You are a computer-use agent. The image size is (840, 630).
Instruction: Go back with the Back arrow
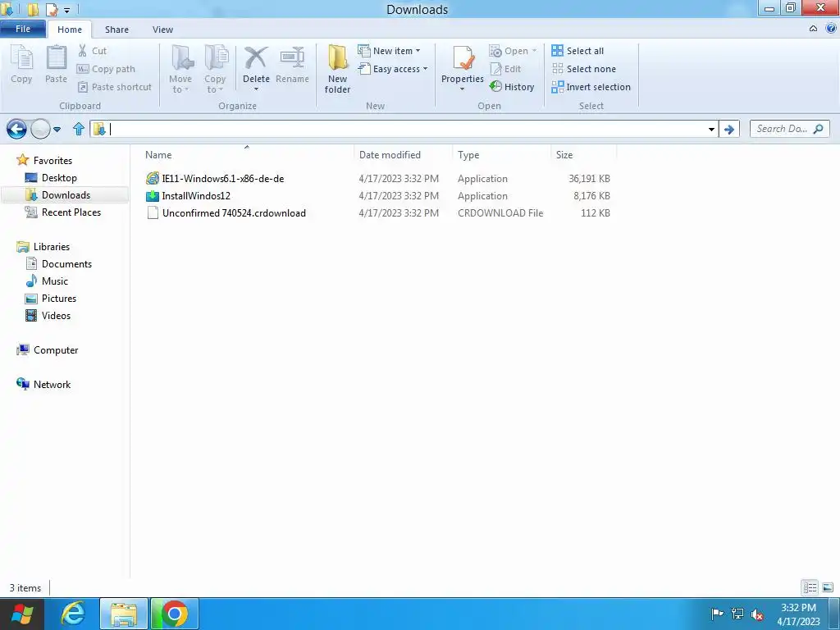pyautogui.click(x=16, y=129)
